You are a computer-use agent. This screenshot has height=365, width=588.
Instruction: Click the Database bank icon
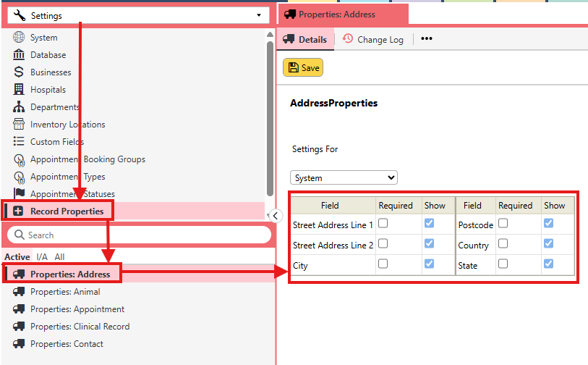19,54
